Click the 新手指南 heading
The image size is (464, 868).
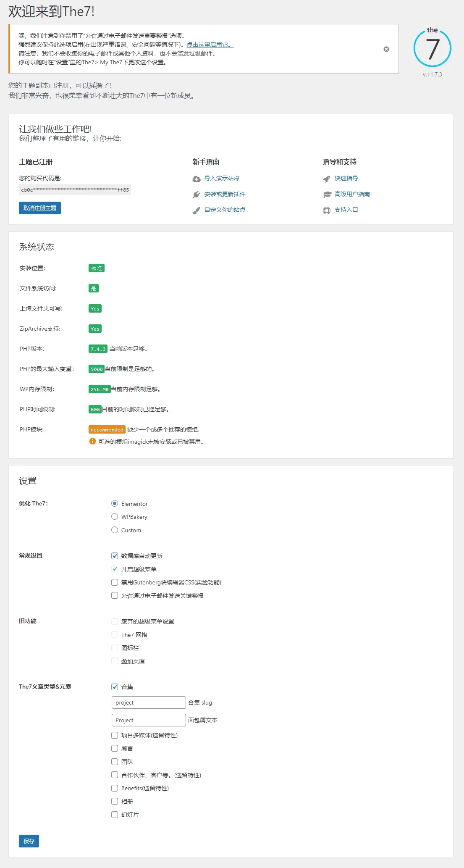(206, 162)
